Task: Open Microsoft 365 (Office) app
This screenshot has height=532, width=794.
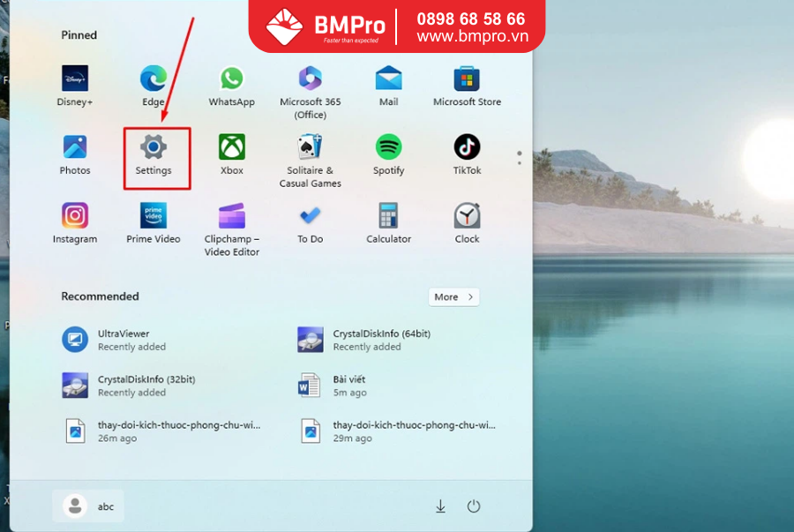Action: (310, 93)
